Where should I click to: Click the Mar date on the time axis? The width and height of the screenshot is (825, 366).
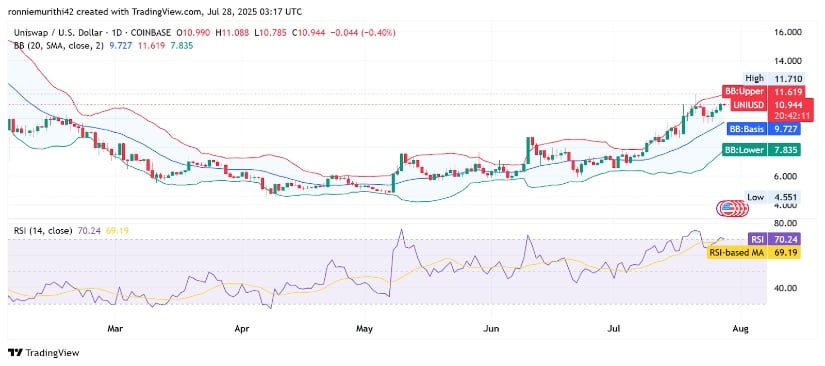pyautogui.click(x=115, y=329)
